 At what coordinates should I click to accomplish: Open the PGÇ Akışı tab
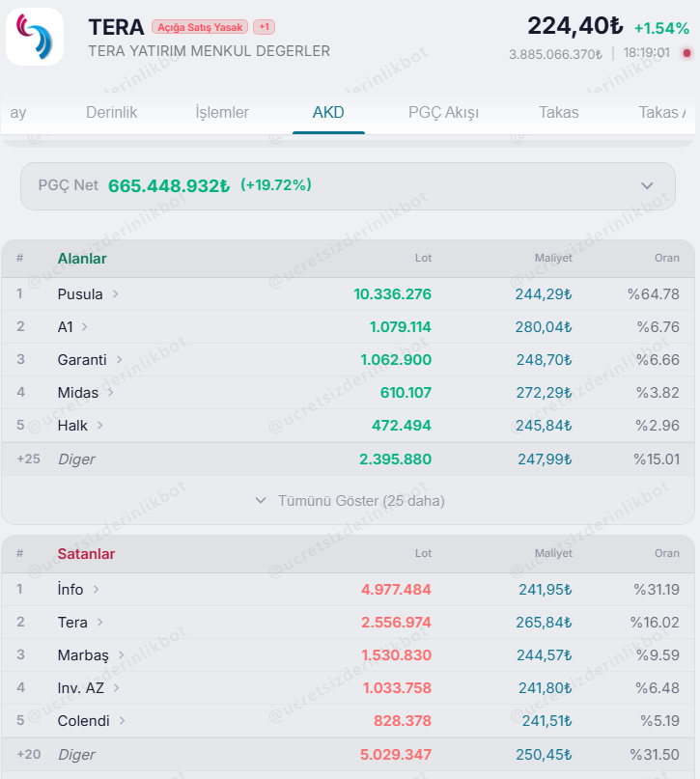click(443, 112)
